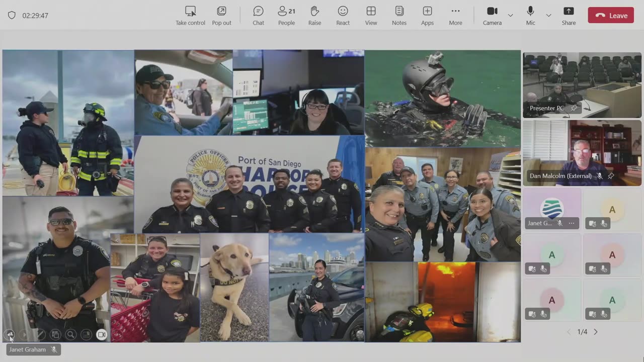Viewport: 644px width, 362px height.
Task: Show the People list with 21 participants
Action: (x=286, y=16)
